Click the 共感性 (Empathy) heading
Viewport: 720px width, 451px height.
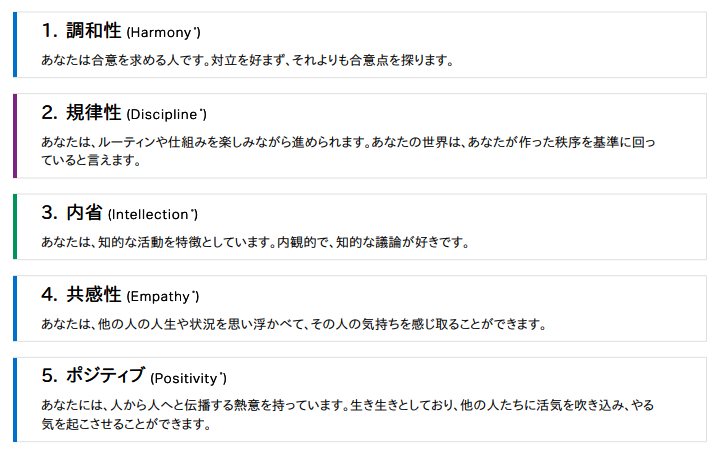[120, 294]
